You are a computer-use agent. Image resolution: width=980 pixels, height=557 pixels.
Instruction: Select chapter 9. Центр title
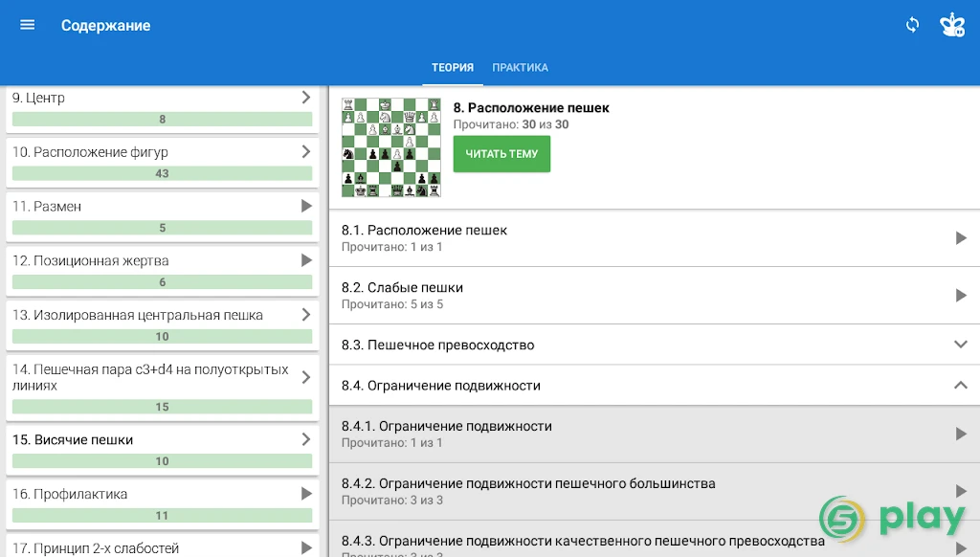[x=38, y=98]
